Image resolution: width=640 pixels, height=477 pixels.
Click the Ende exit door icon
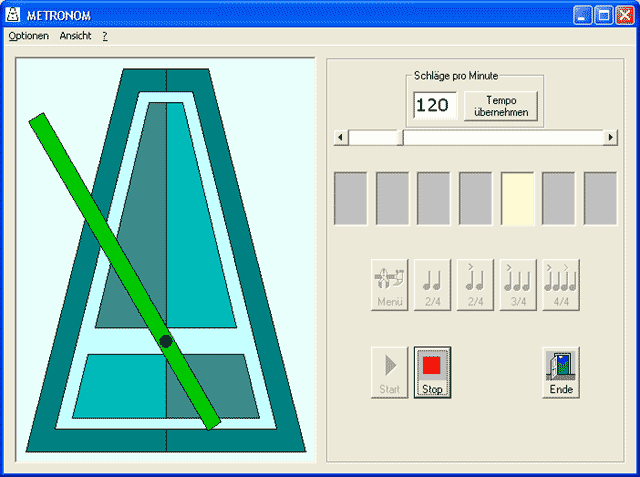point(561,372)
